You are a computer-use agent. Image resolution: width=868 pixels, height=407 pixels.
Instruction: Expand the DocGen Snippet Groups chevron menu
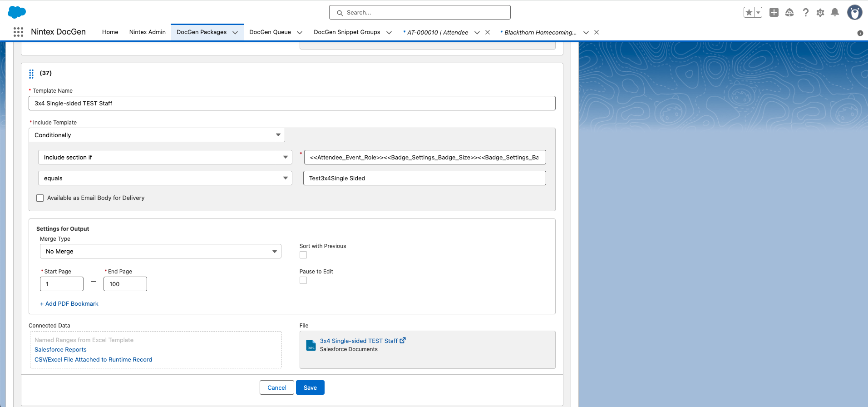389,33
